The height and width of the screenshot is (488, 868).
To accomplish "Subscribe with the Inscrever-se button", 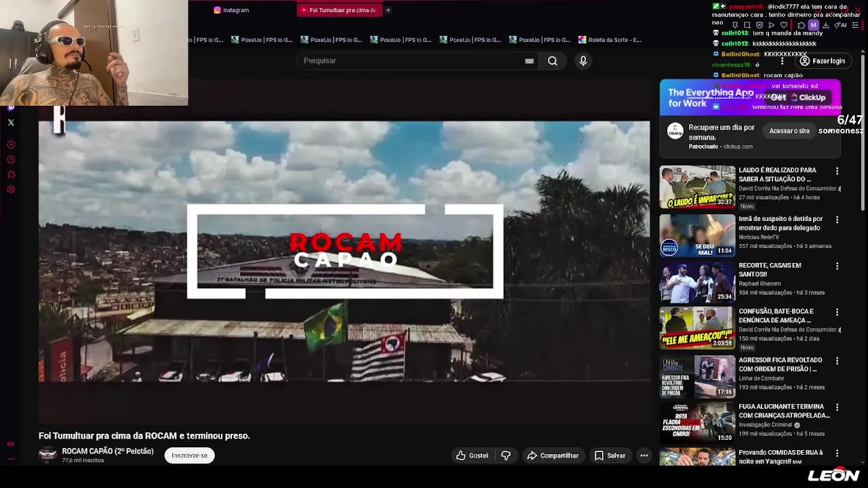I will (189, 455).
